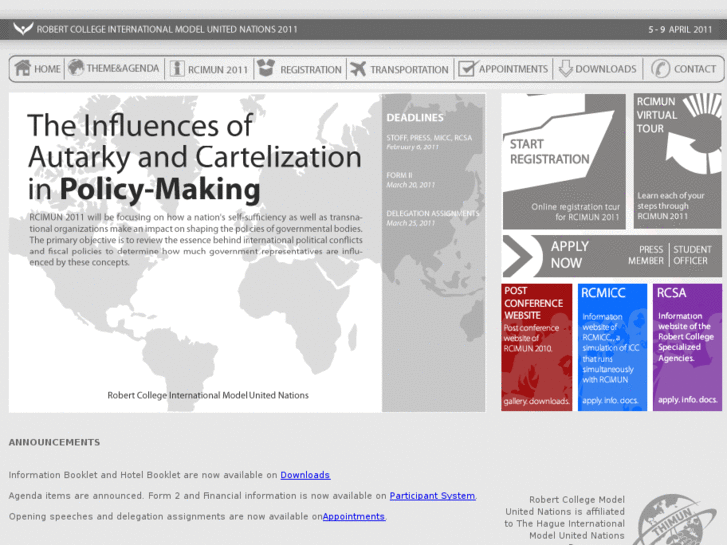Follow the Participant System link
Screen dimensions: 727x545
(x=432, y=496)
